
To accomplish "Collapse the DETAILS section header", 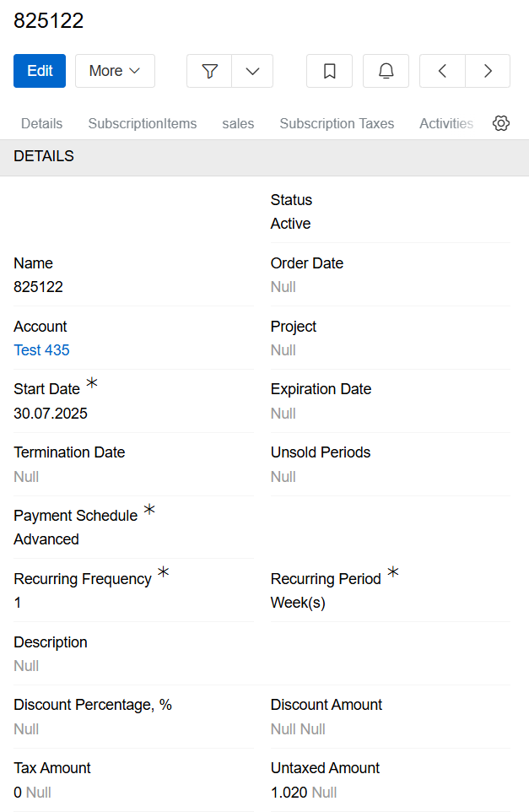I will (x=44, y=156).
